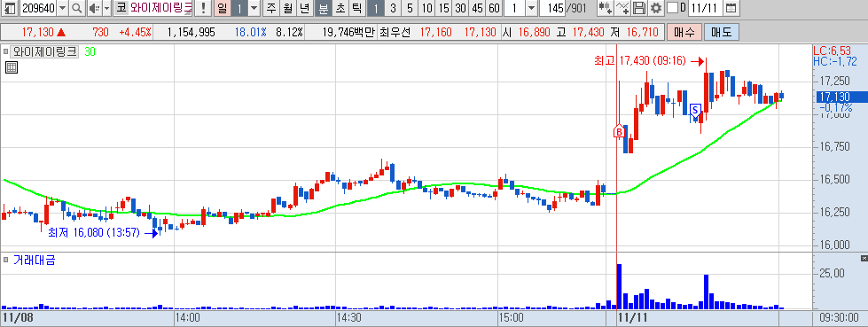Image resolution: width=868 pixels, height=327 pixels.
Task: Open the stock search magnifier icon
Action: (x=77, y=8)
